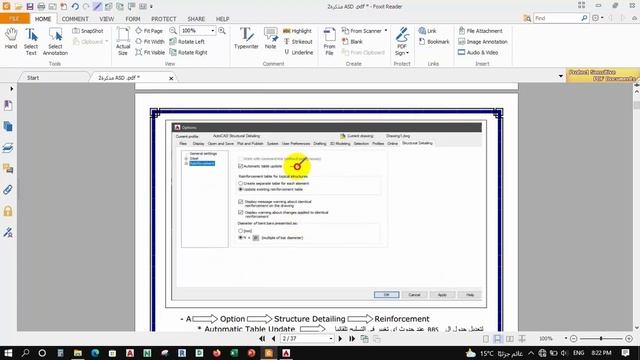Click Fit Width option
This screenshot has width=640, height=360.
(x=150, y=42)
